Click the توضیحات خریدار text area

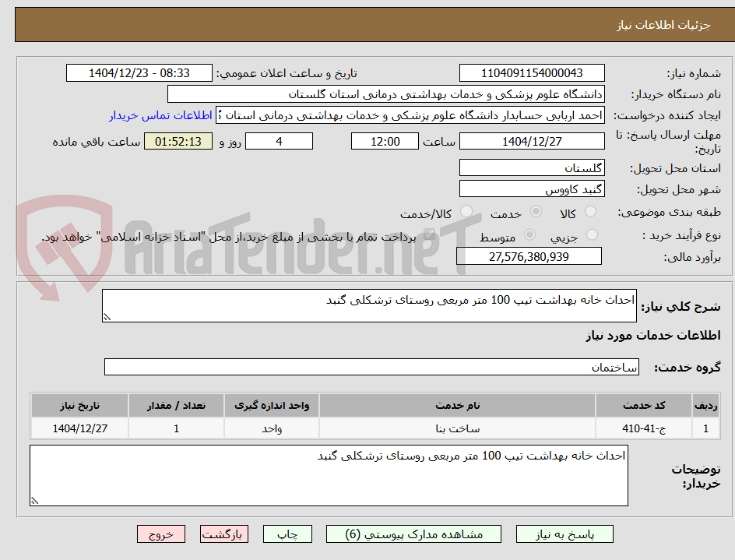click(x=329, y=476)
